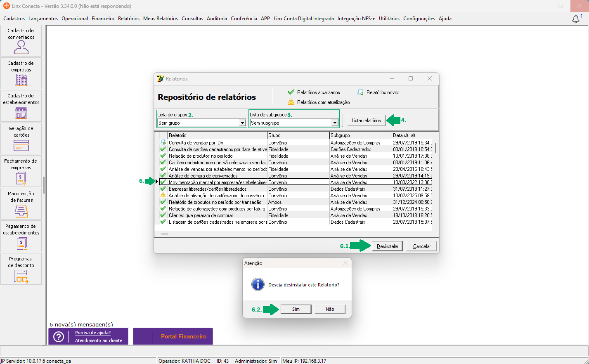Open the Conferência menu
Image resolution: width=589 pixels, height=364 pixels.
(x=244, y=19)
